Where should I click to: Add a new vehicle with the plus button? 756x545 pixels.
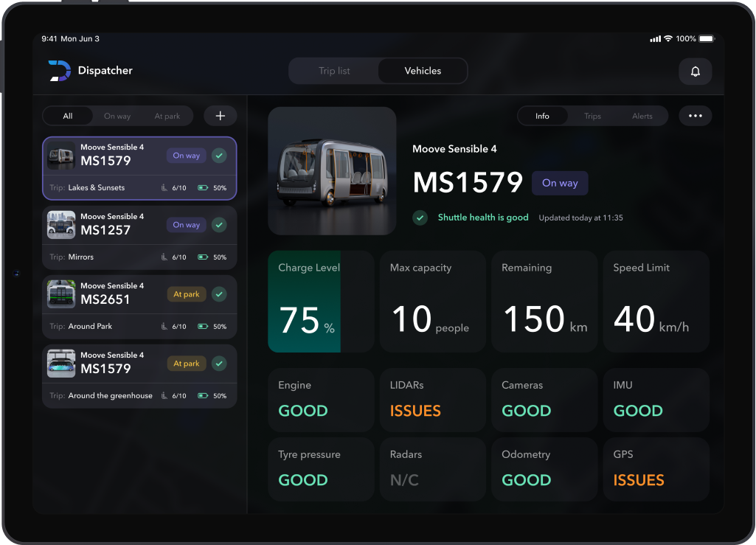pyautogui.click(x=220, y=115)
